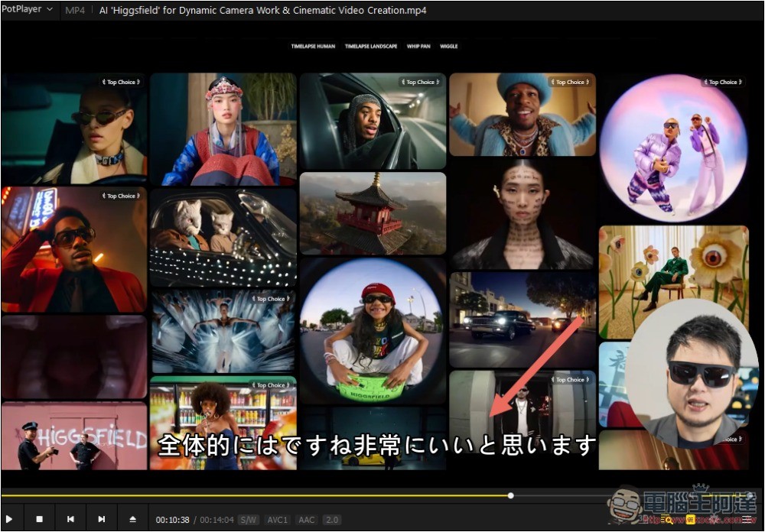Open the playlist panel hamburger icon
The height and width of the screenshot is (532, 765).
pyautogui.click(x=747, y=520)
